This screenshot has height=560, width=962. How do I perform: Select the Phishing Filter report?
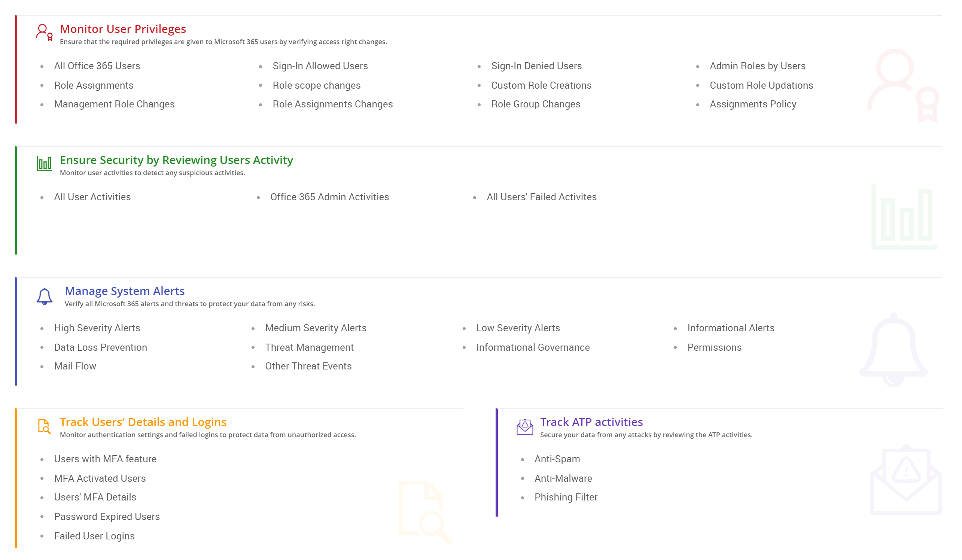tap(566, 497)
